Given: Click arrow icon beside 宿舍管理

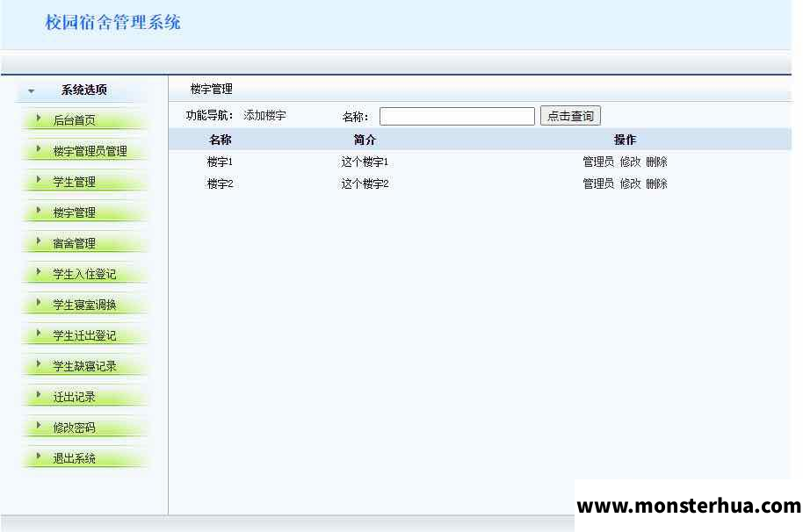Looking at the screenshot, I should [x=39, y=241].
